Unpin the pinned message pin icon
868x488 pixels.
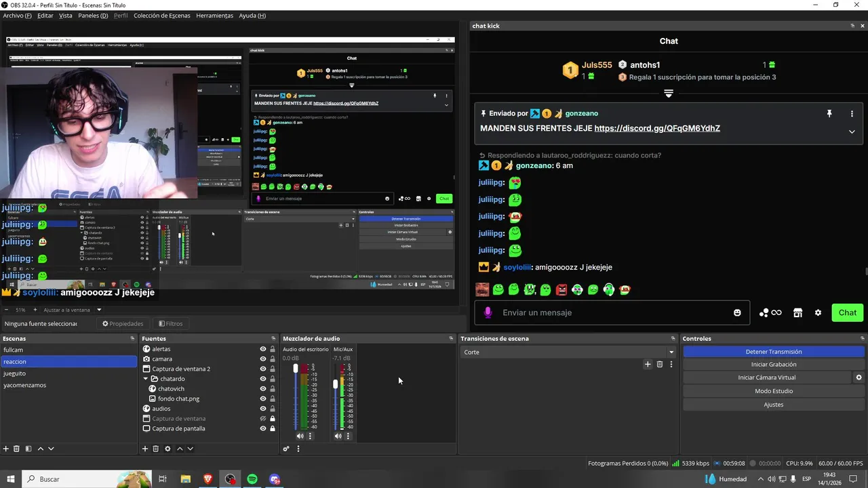pos(829,114)
